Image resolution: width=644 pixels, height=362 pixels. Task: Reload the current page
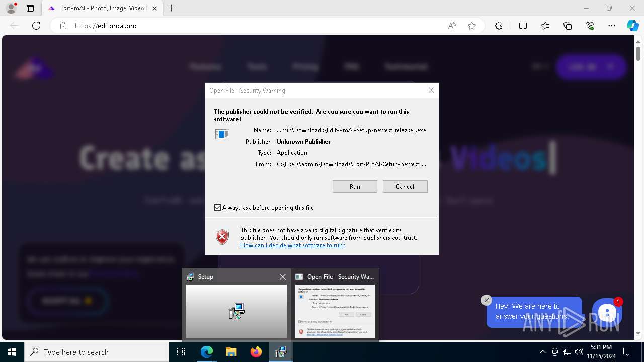point(36,26)
